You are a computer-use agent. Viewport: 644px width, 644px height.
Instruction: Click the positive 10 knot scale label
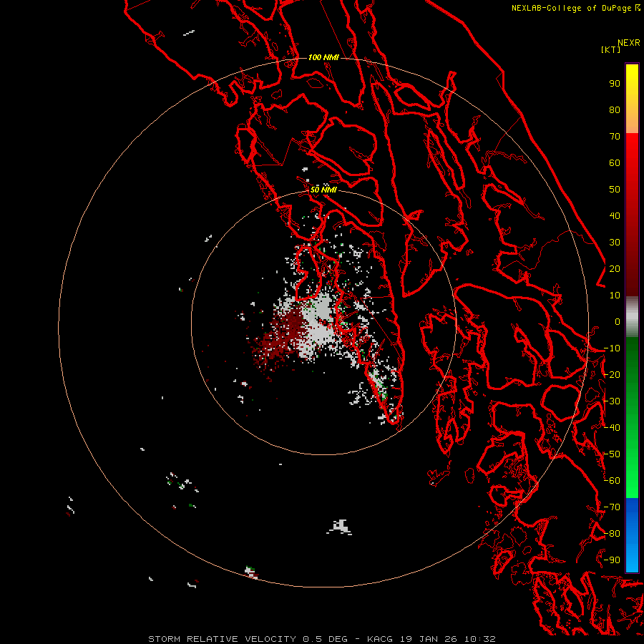coord(615,296)
